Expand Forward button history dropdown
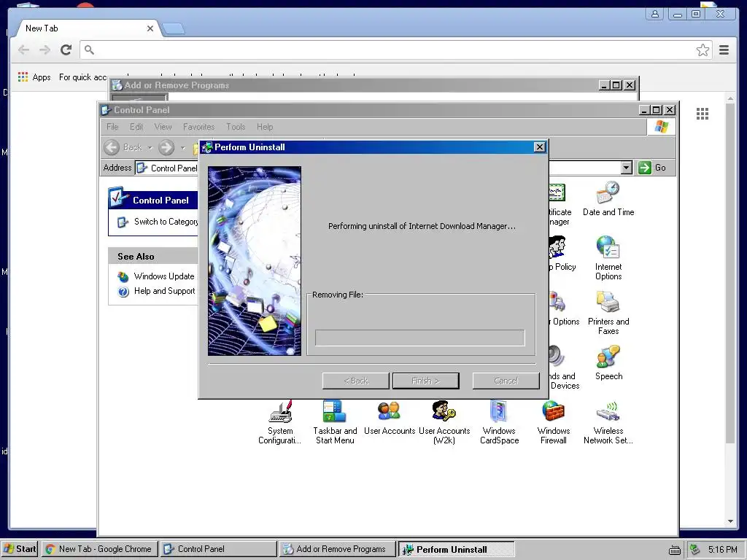The image size is (747, 560). (182, 147)
